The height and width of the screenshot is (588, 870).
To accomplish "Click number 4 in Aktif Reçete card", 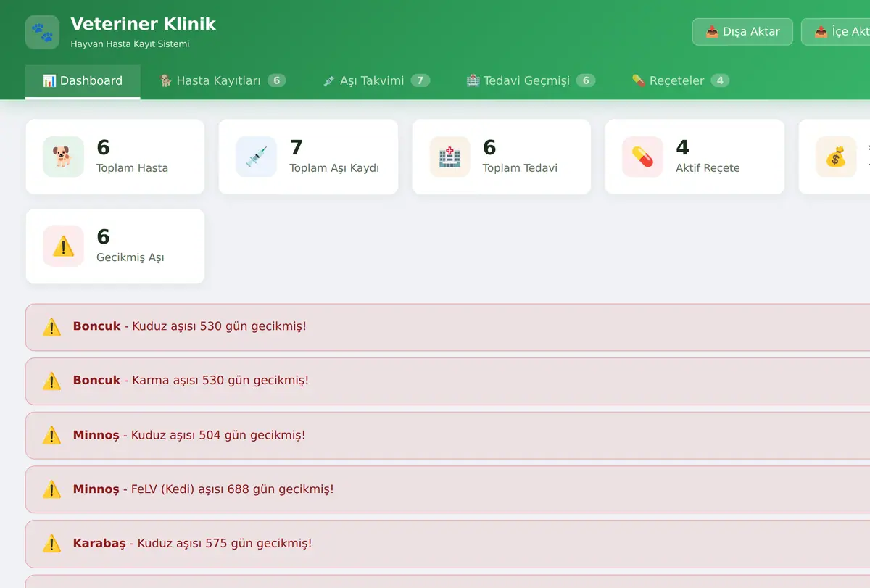I will coord(682,147).
